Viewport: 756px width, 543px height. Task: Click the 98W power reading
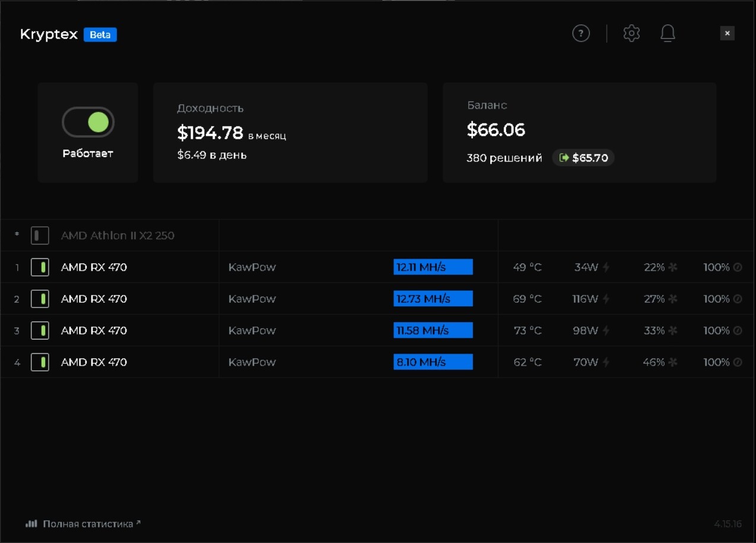pos(586,331)
